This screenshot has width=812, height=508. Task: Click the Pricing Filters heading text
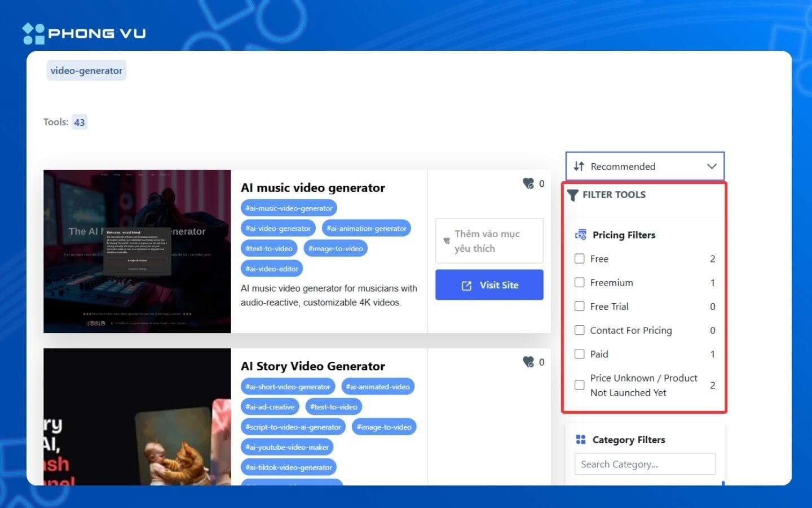tap(624, 235)
